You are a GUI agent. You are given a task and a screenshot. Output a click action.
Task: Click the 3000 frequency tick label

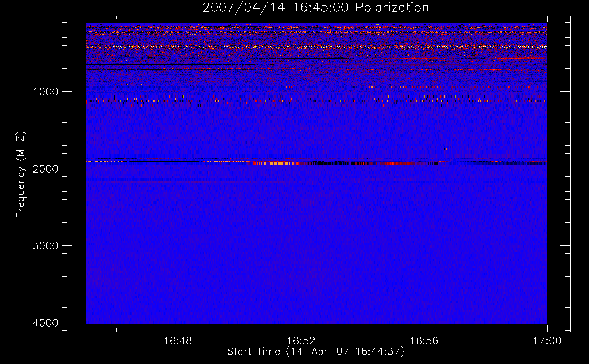coord(46,246)
